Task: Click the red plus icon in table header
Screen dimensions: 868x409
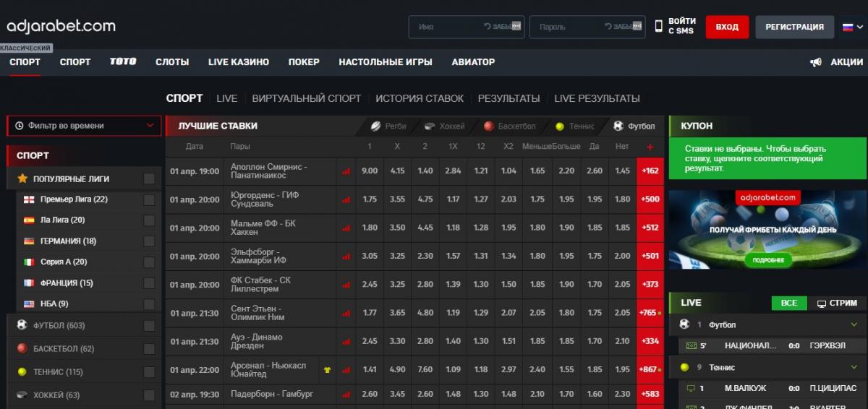Action: [650, 147]
